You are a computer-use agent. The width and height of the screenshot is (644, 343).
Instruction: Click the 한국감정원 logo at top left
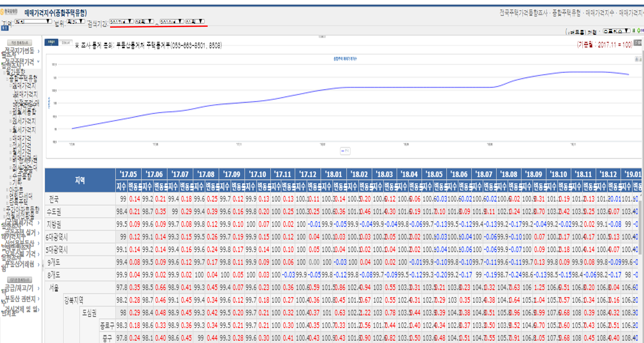pyautogui.click(x=9, y=12)
